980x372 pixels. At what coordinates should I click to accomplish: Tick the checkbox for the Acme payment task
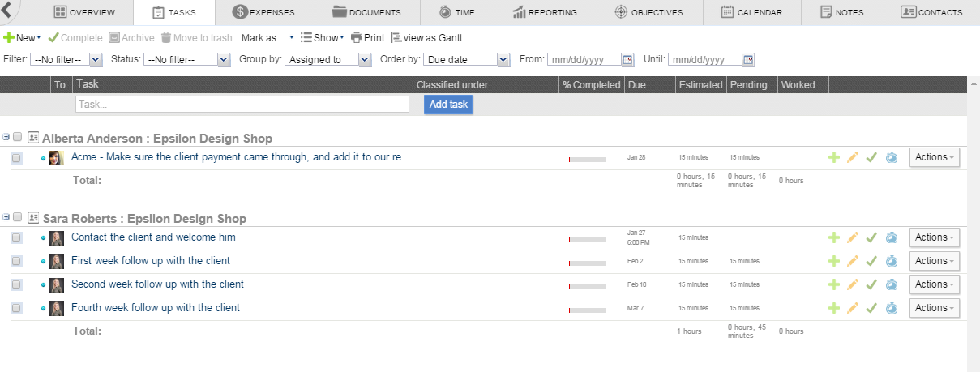(16, 158)
